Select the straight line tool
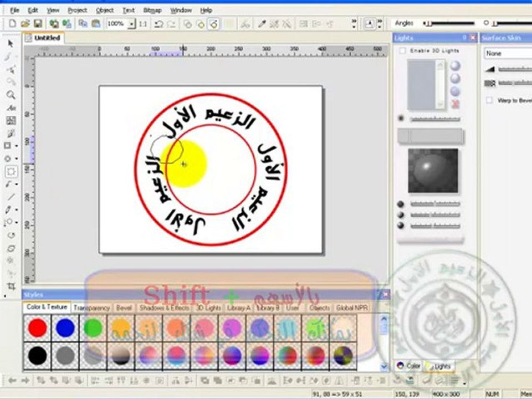This screenshot has height=399, width=532. coord(11,197)
